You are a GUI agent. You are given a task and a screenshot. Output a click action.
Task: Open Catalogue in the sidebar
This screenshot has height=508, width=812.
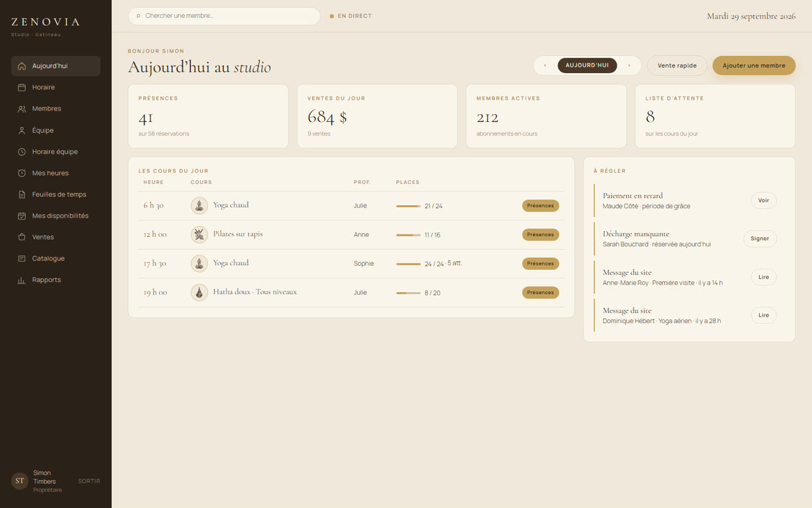(x=56, y=258)
